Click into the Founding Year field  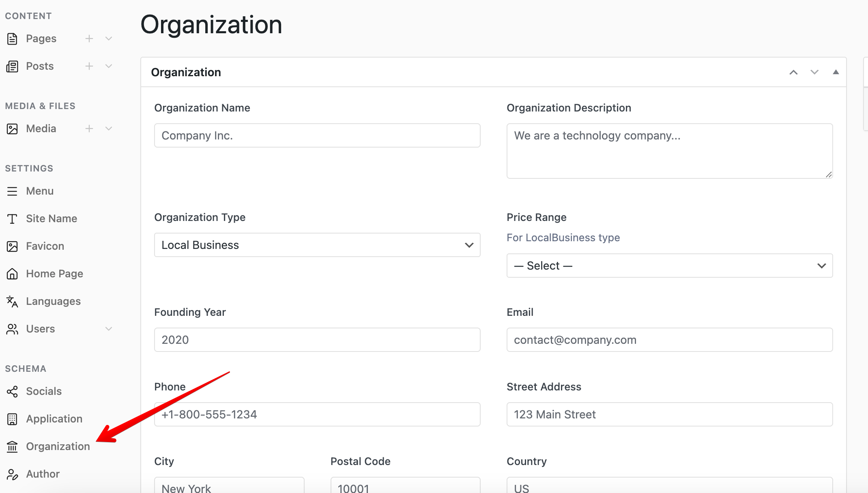317,340
